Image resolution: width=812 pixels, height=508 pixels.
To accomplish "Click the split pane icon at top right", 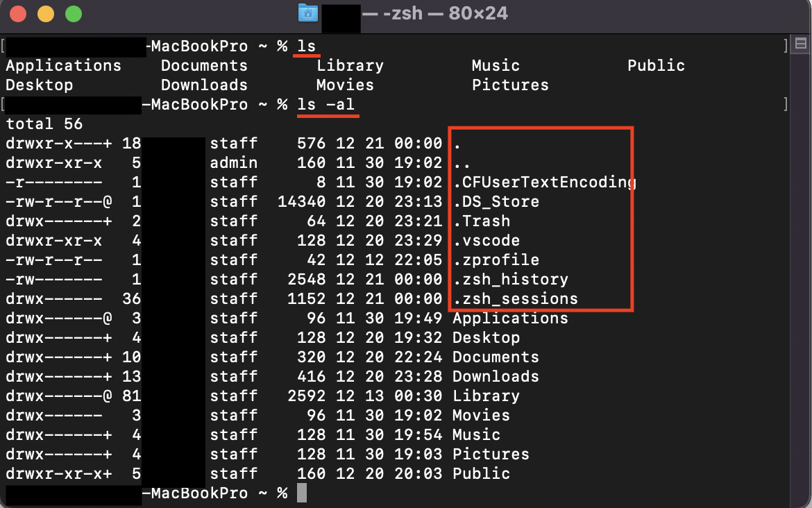I will 800,44.
